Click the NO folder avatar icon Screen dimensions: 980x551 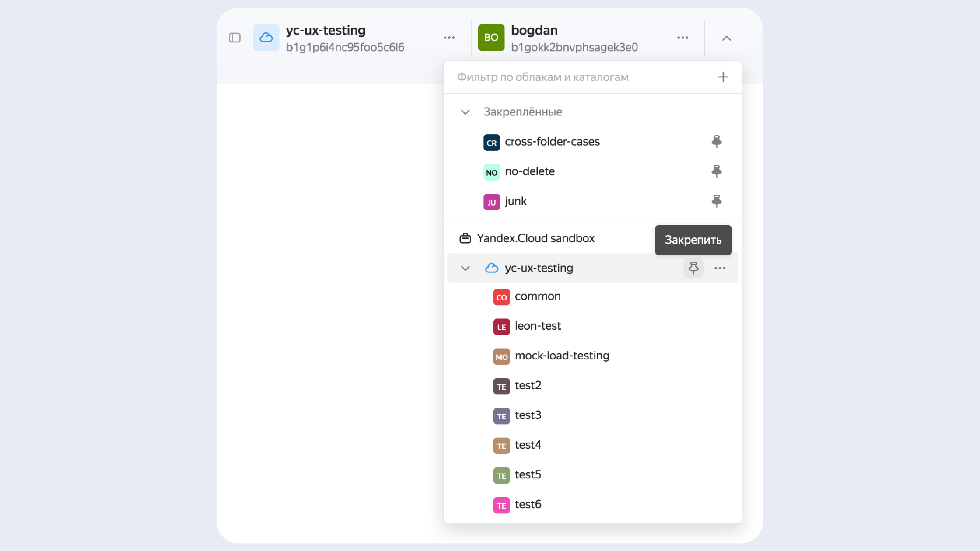[x=492, y=172]
